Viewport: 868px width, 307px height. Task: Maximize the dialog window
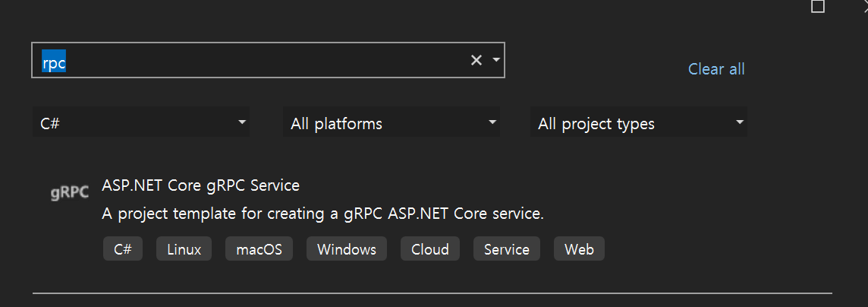click(818, 6)
